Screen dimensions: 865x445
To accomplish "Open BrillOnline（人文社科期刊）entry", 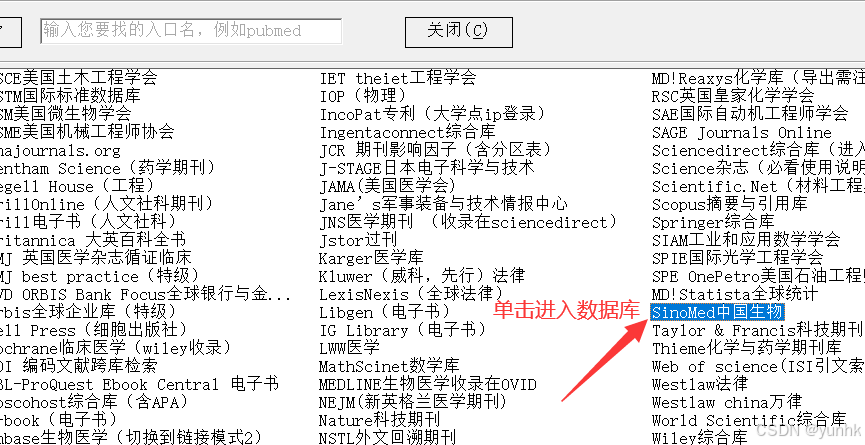I will [x=107, y=204].
